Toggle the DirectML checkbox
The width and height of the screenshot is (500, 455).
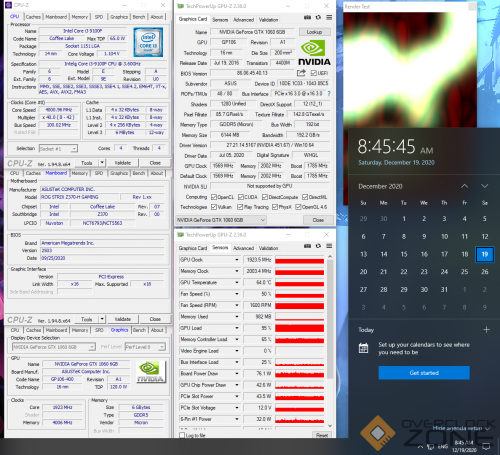click(x=305, y=197)
